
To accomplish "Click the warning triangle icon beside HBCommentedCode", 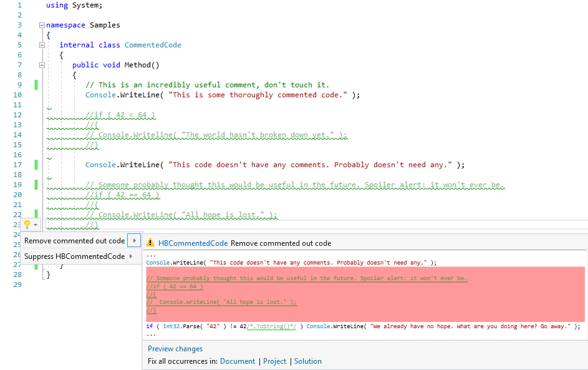I will tap(150, 243).
